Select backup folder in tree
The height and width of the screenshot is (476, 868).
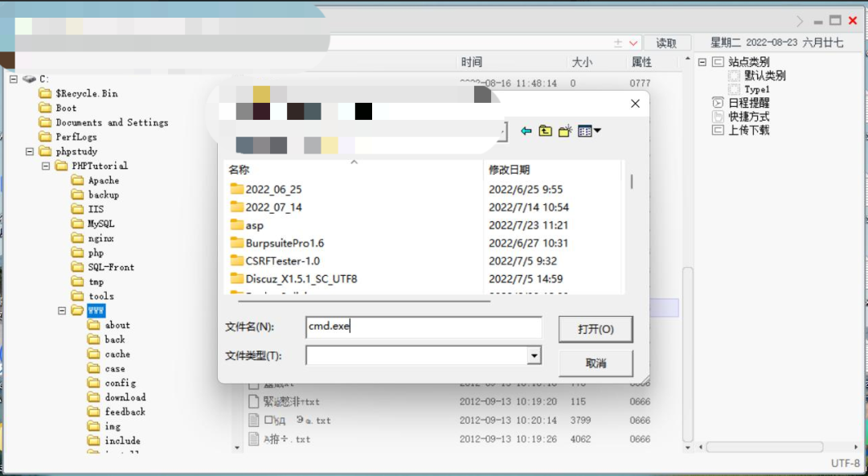(x=95, y=195)
